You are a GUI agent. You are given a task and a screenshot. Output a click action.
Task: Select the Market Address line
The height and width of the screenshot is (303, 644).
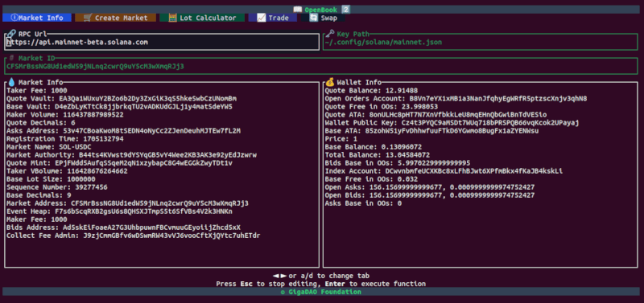128,203
